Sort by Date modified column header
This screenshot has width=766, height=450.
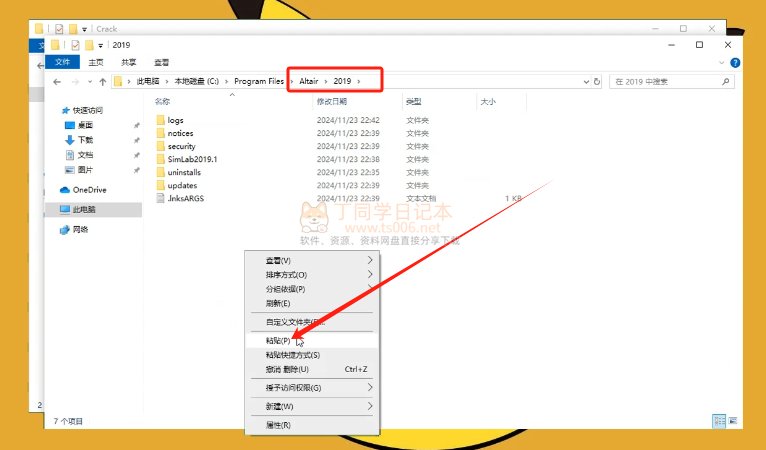(331, 102)
